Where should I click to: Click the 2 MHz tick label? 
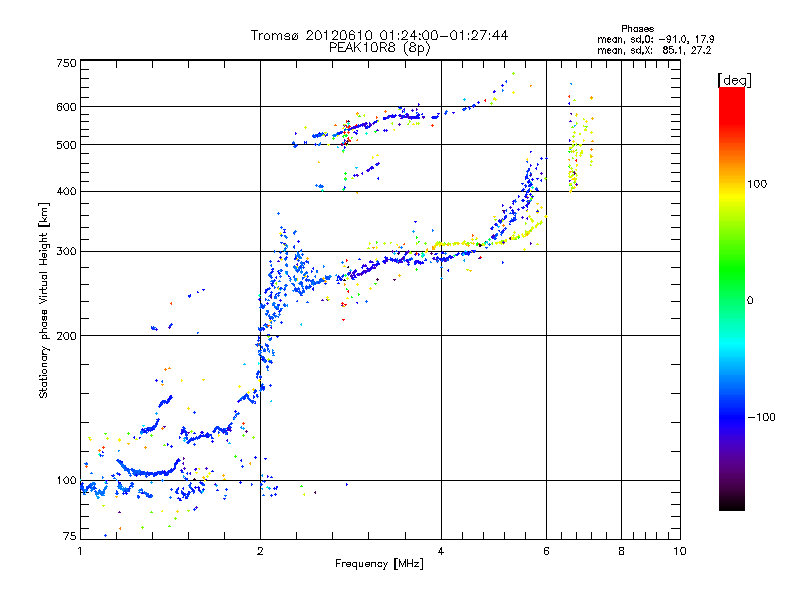[x=260, y=551]
